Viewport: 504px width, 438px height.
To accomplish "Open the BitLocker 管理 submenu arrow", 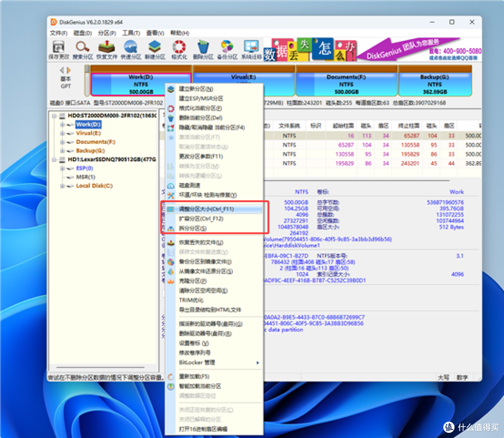I will click(x=258, y=363).
